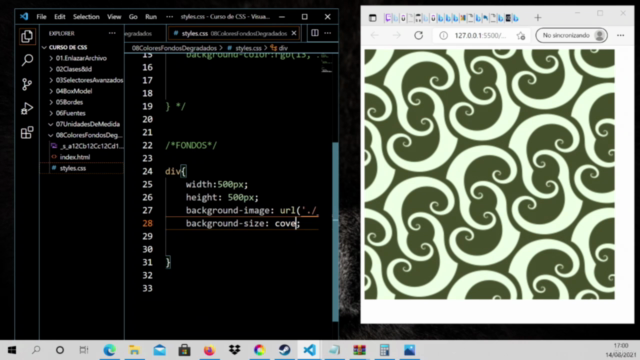640x360 pixels.
Task: Expand the 05Bordes folder
Action: [69, 102]
